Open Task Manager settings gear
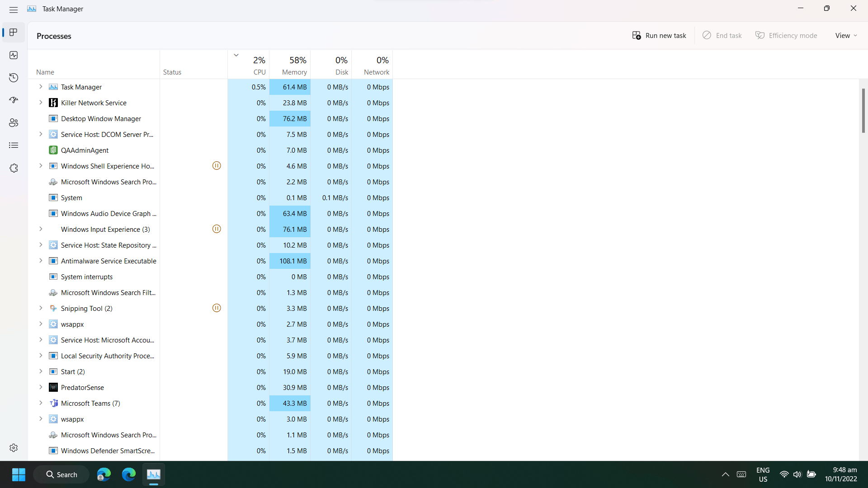 14,447
